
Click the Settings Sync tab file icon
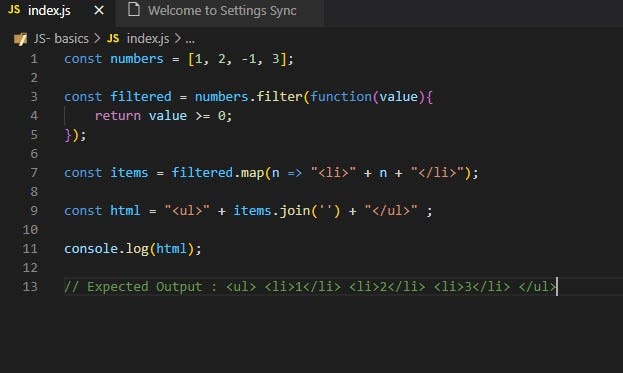(134, 10)
